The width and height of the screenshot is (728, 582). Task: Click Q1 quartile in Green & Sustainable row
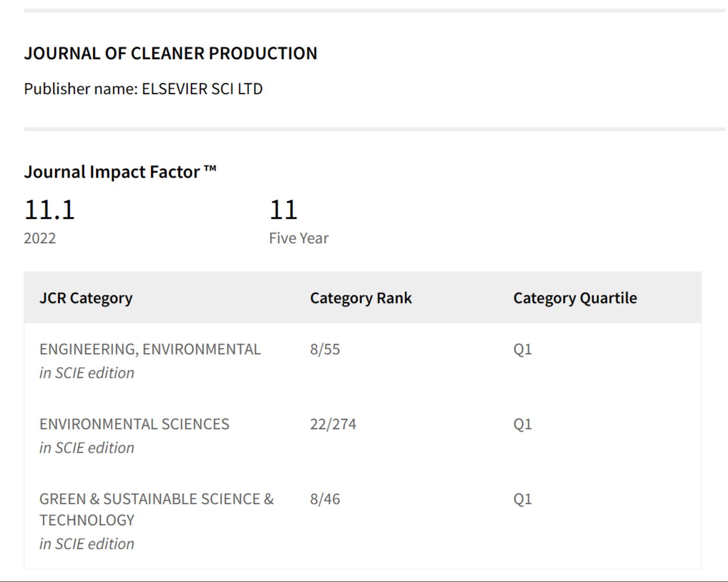(522, 499)
